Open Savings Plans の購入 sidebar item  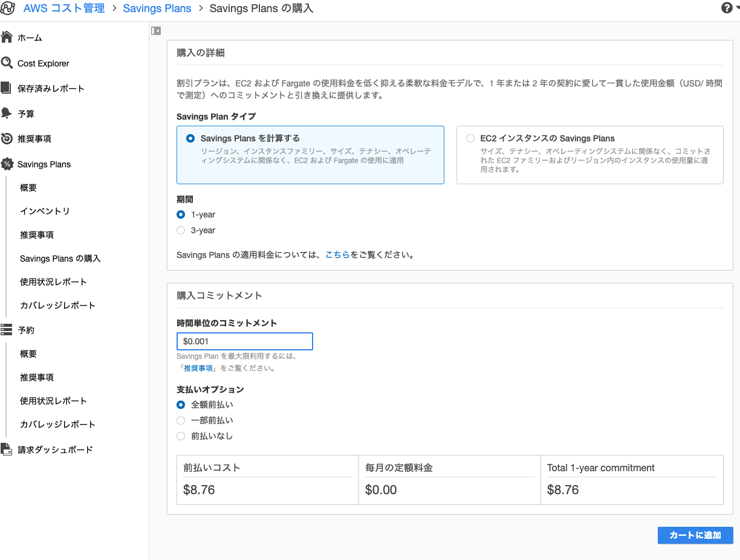coord(60,259)
